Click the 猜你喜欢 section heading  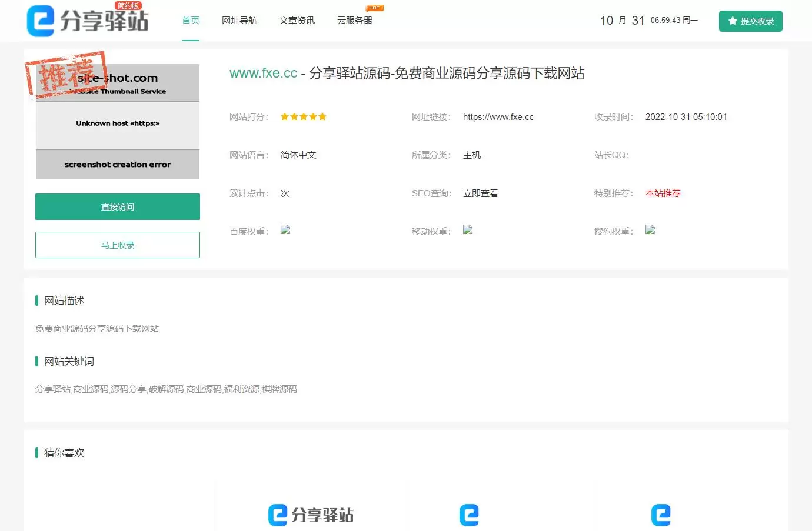tap(64, 453)
